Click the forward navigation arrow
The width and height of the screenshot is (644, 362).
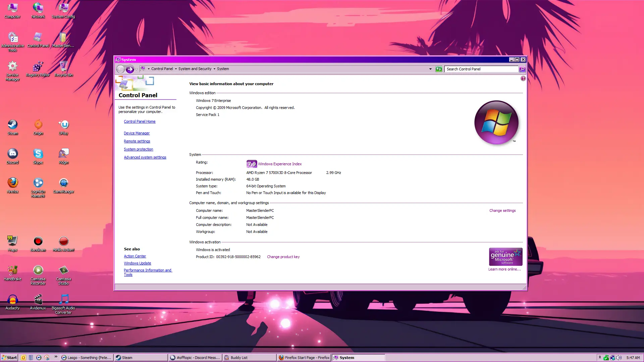pos(130,69)
